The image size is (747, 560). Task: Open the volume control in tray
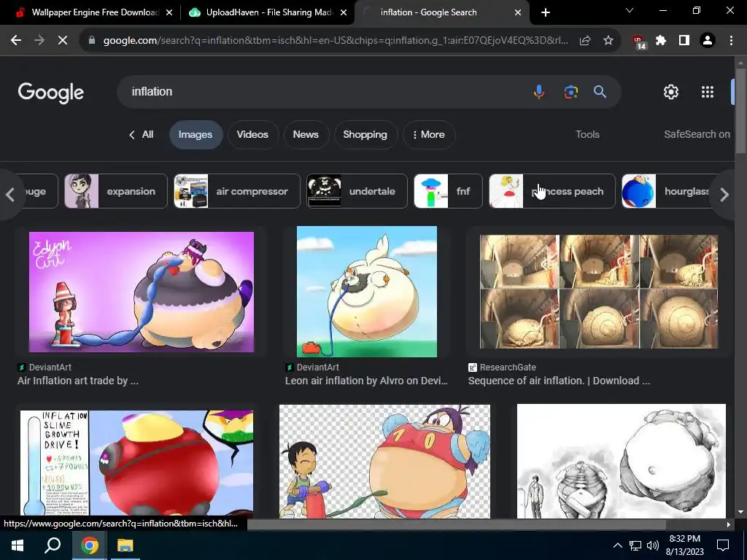click(x=653, y=545)
